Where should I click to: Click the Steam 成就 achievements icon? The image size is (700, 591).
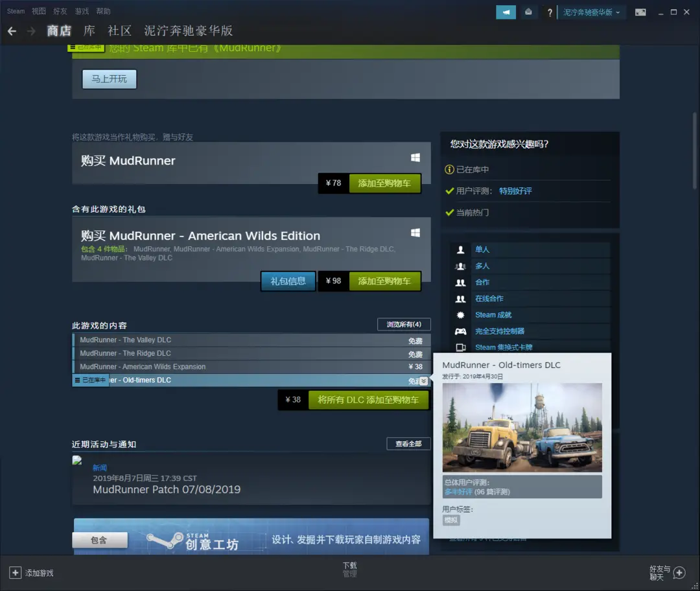click(x=460, y=315)
